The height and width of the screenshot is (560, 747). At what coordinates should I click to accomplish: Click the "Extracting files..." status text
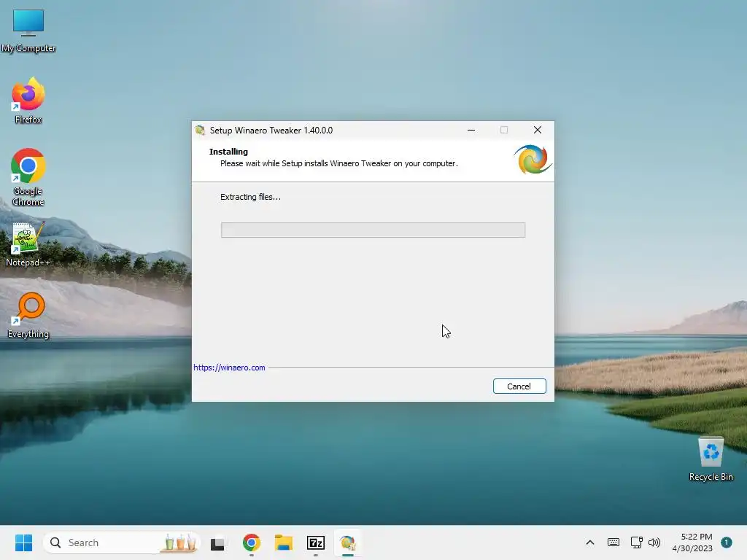pyautogui.click(x=251, y=197)
